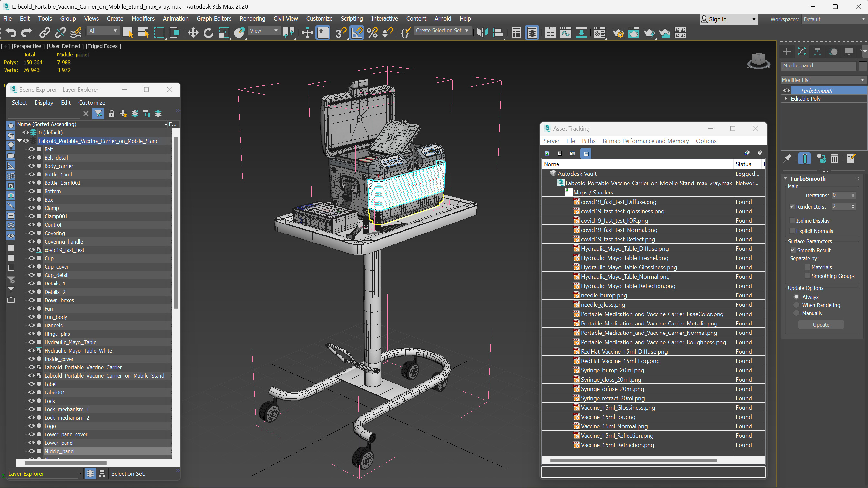Screen dimensions: 868x488
Task: Toggle the Layer Explorer toolbar icon
Action: tap(532, 33)
